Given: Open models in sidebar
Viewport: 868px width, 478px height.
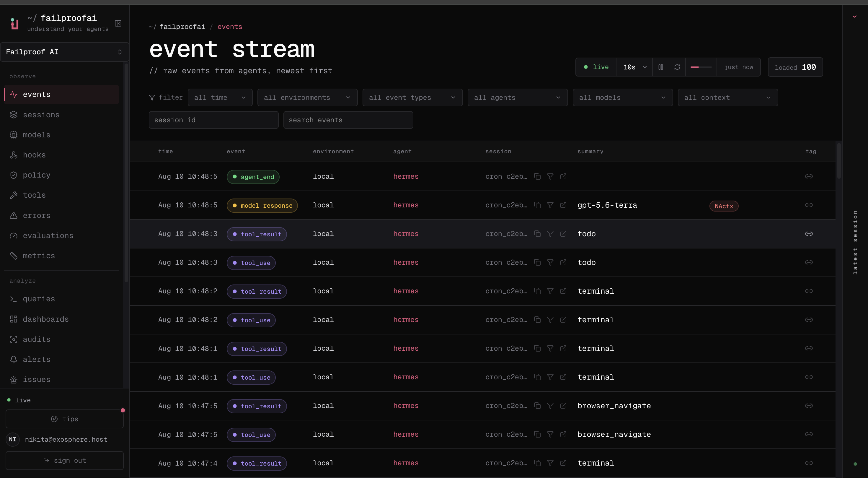Looking at the screenshot, I should (x=61, y=135).
